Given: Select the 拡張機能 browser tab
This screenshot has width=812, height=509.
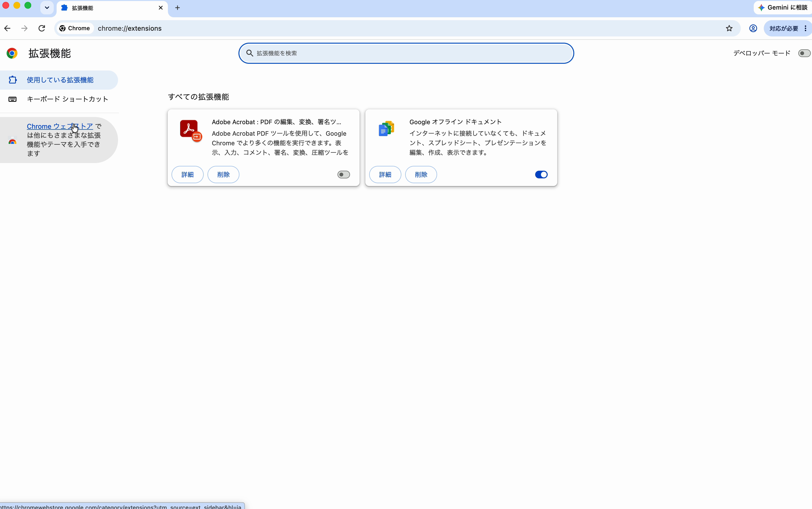Looking at the screenshot, I should click(112, 8).
